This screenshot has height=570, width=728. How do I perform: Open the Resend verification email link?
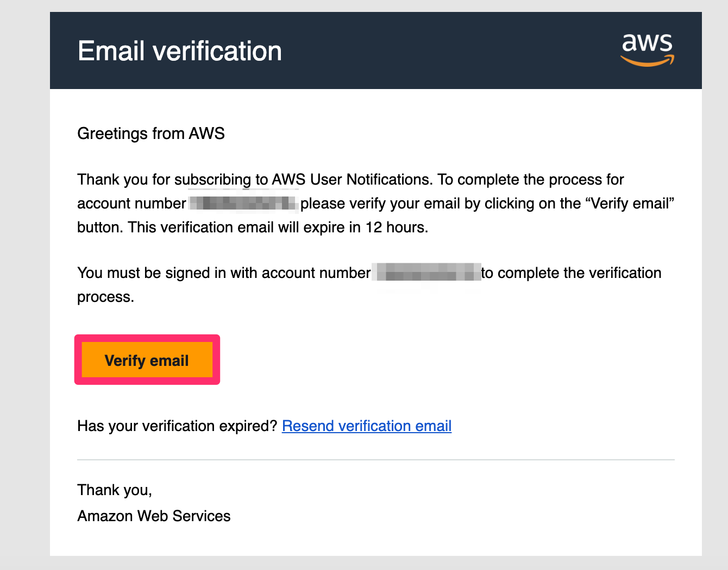pyautogui.click(x=367, y=426)
